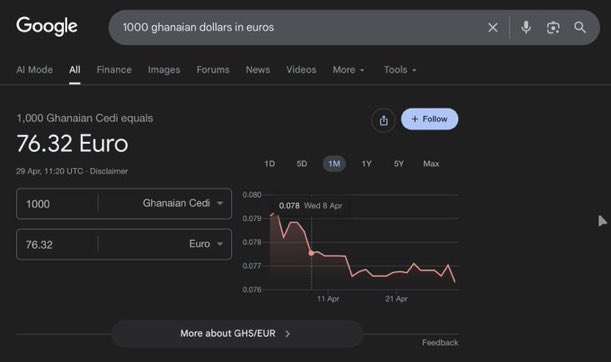Open More about GHS/EUR

coord(237,334)
